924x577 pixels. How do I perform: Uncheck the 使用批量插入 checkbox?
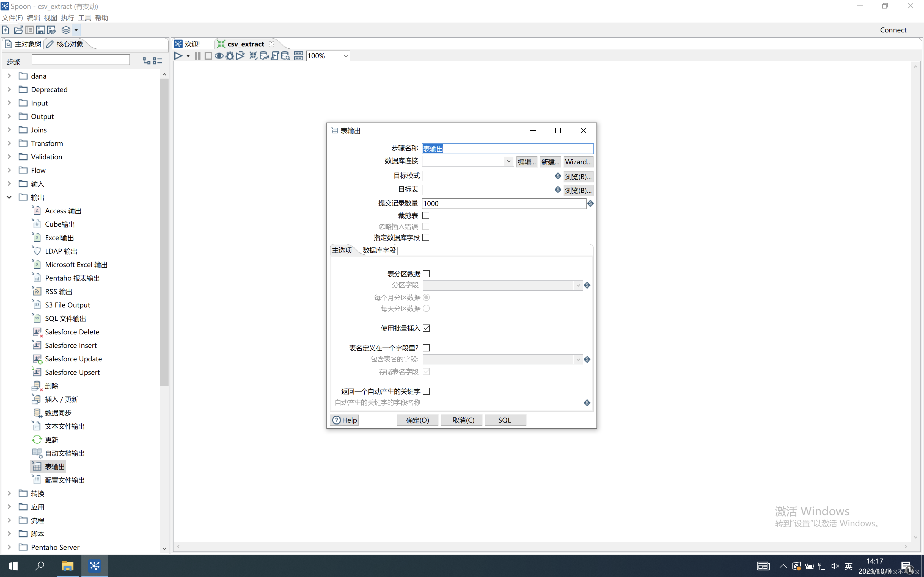(426, 328)
